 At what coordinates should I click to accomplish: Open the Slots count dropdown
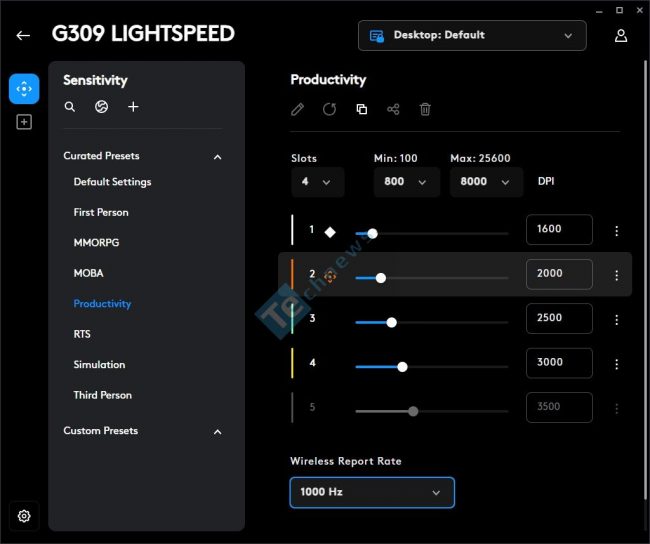coord(318,182)
